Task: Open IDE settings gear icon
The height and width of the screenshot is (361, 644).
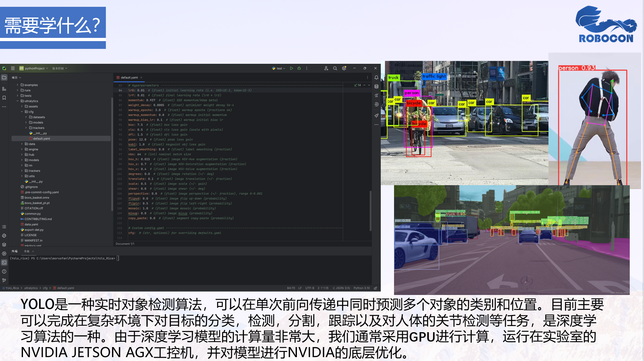Action: coord(344,68)
